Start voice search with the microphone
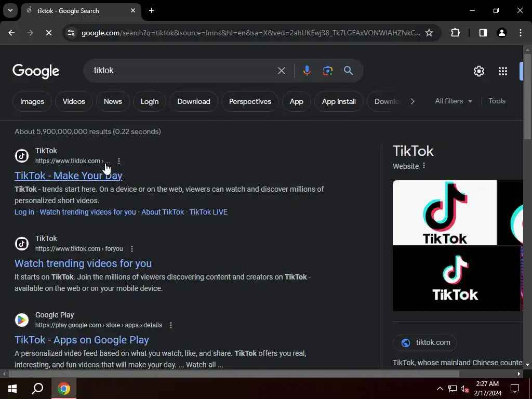 tap(307, 71)
